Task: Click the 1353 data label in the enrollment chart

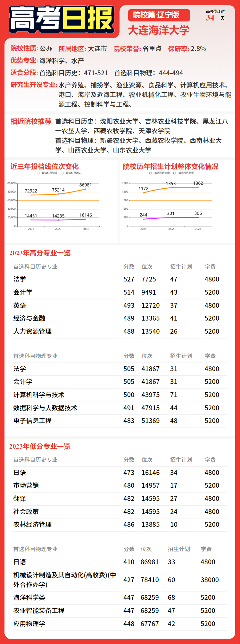Action: pos(171,183)
